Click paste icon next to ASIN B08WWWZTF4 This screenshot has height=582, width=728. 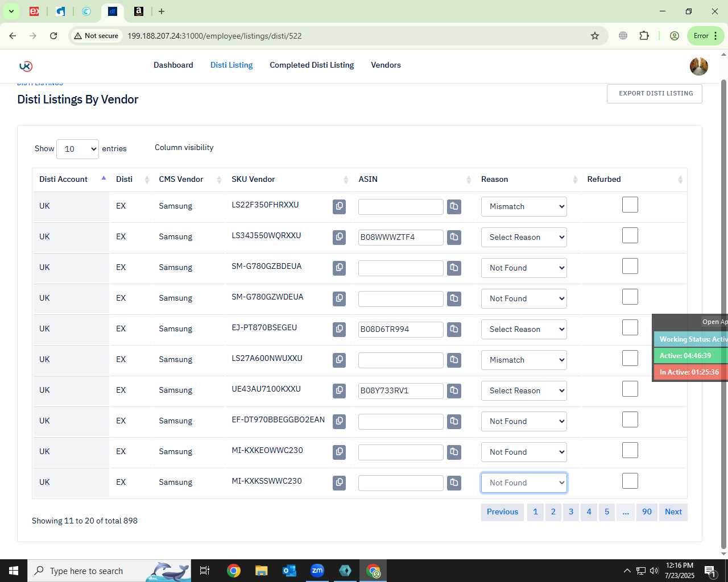[x=454, y=237]
